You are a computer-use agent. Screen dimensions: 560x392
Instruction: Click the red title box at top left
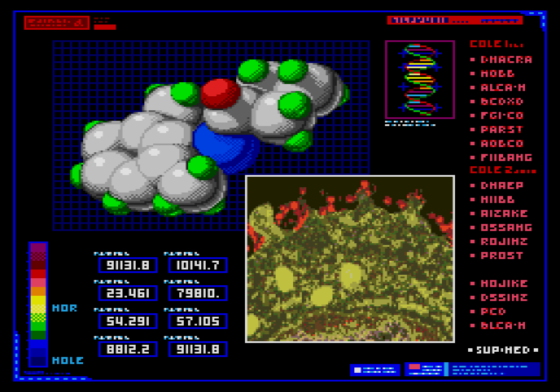56,22
